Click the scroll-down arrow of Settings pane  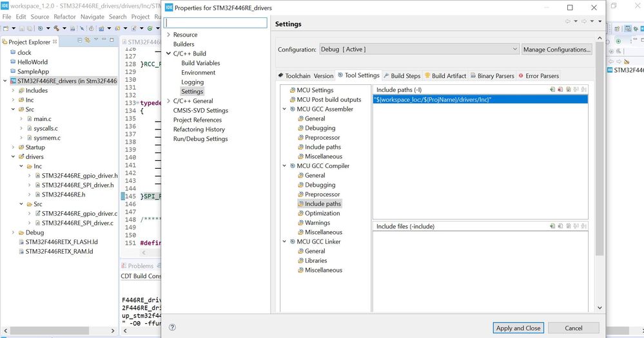coord(600,308)
